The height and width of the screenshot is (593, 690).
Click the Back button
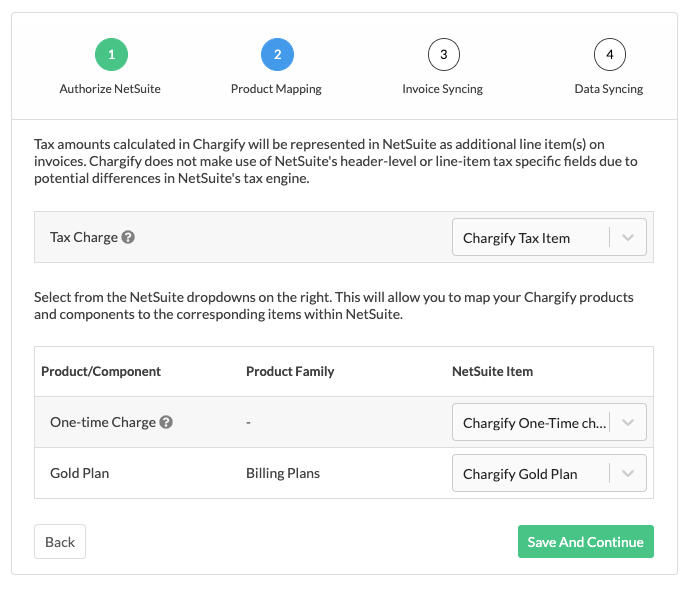coord(60,542)
